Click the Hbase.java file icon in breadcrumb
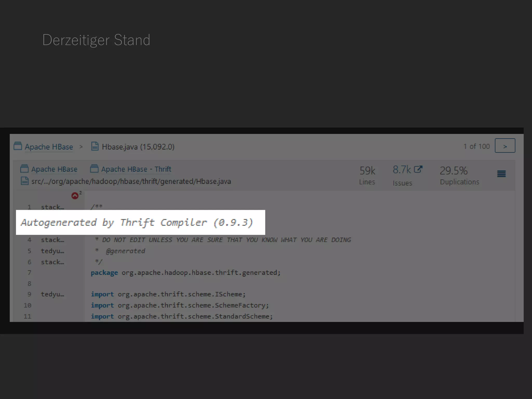The image size is (532, 399). (x=95, y=146)
